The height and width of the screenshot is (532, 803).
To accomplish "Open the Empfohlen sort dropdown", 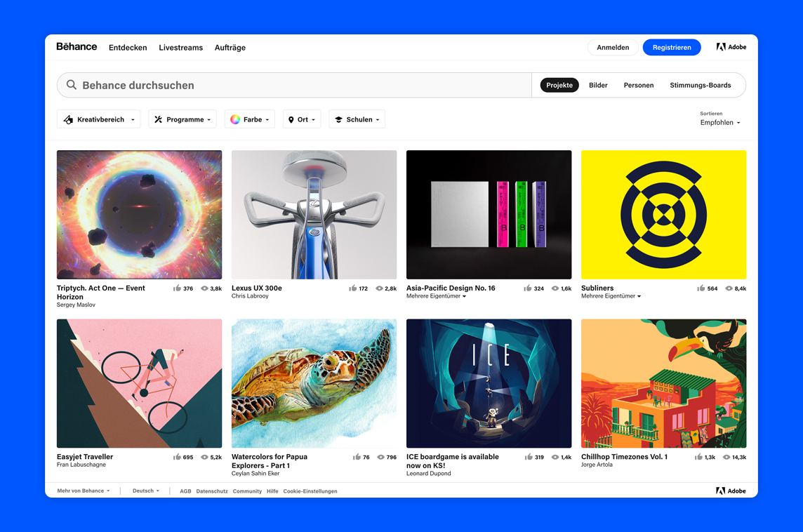I will click(x=720, y=122).
